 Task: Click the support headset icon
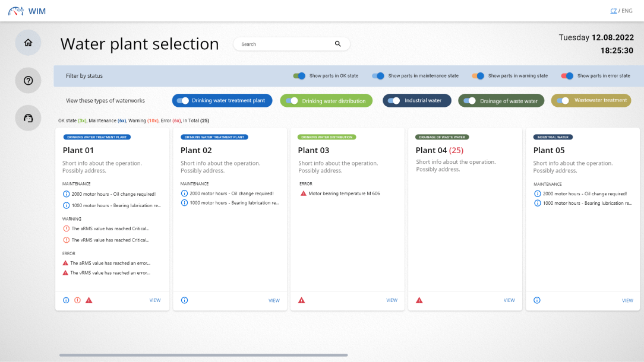28,118
